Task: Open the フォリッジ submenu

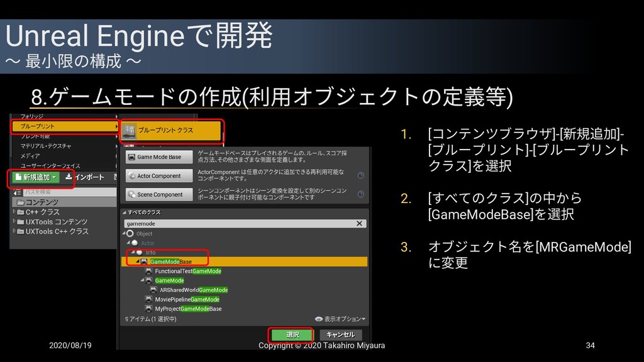Action: pyautogui.click(x=65, y=116)
